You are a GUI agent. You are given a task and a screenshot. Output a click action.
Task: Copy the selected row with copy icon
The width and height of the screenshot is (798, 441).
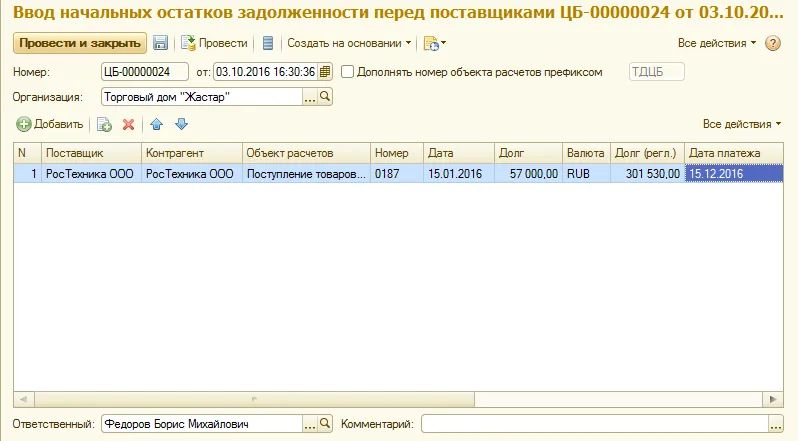tap(104, 124)
